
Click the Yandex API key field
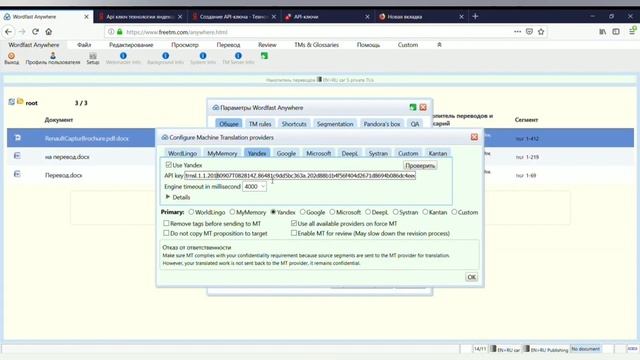(x=300, y=176)
